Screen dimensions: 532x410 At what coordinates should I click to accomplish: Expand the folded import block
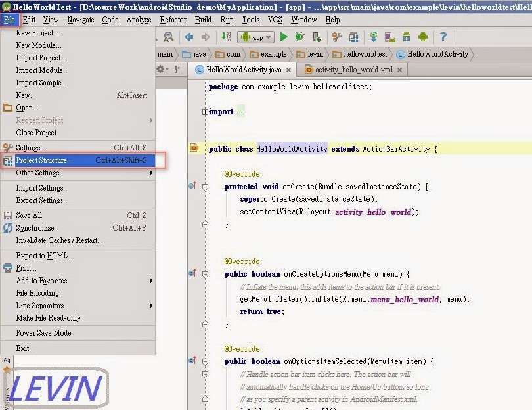click(205, 112)
